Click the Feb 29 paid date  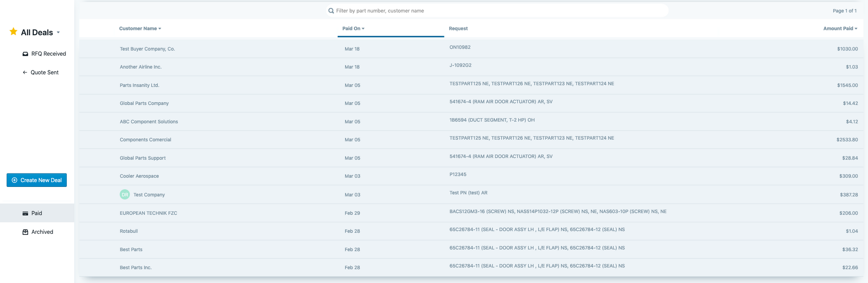[x=352, y=213]
